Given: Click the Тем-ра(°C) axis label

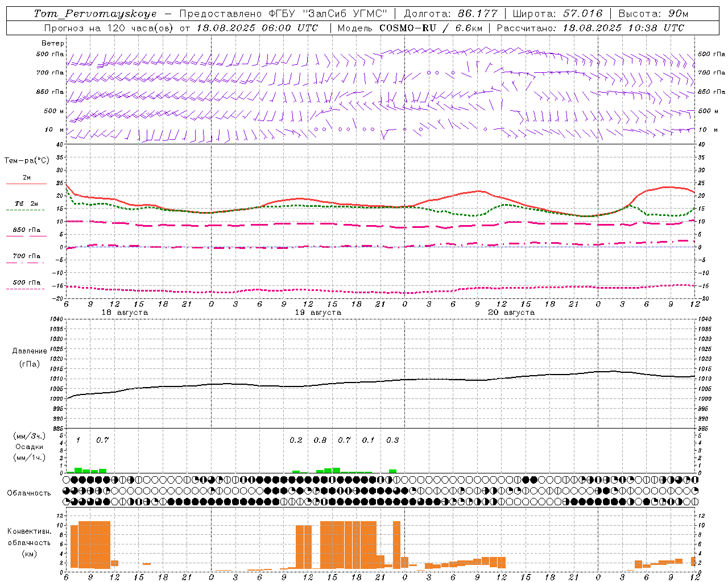Looking at the screenshot, I should (27, 161).
